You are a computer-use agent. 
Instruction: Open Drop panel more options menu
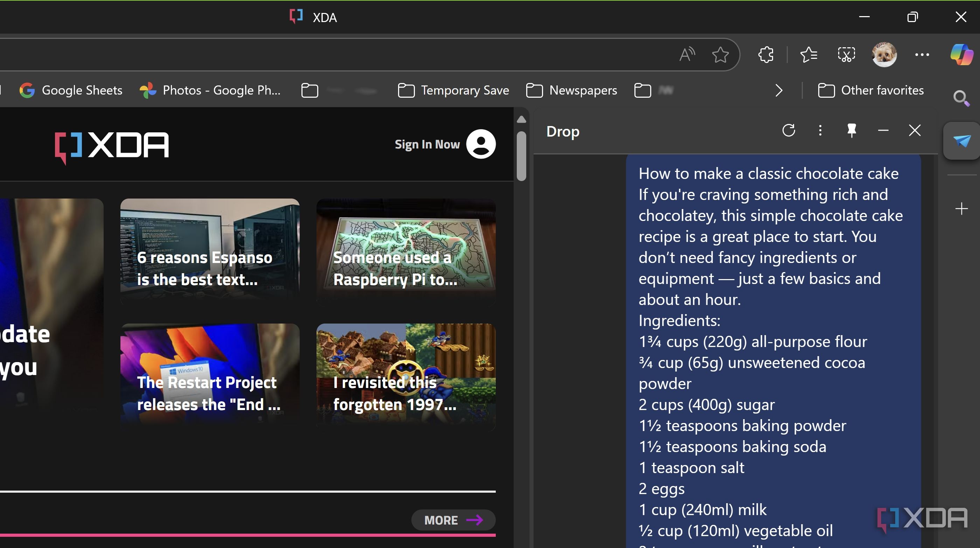pyautogui.click(x=820, y=131)
